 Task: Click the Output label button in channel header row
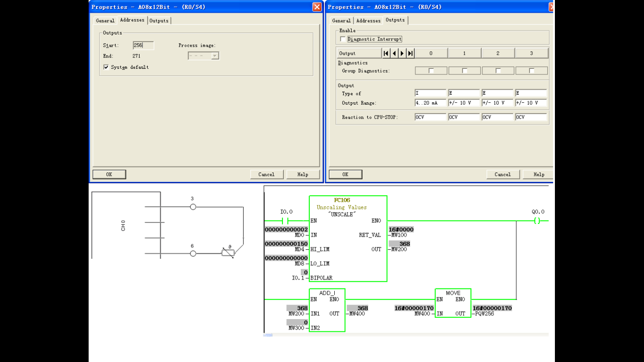[359, 53]
